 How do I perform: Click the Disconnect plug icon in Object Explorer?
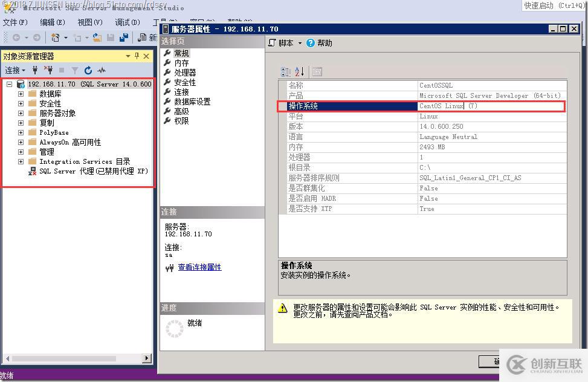50,70
